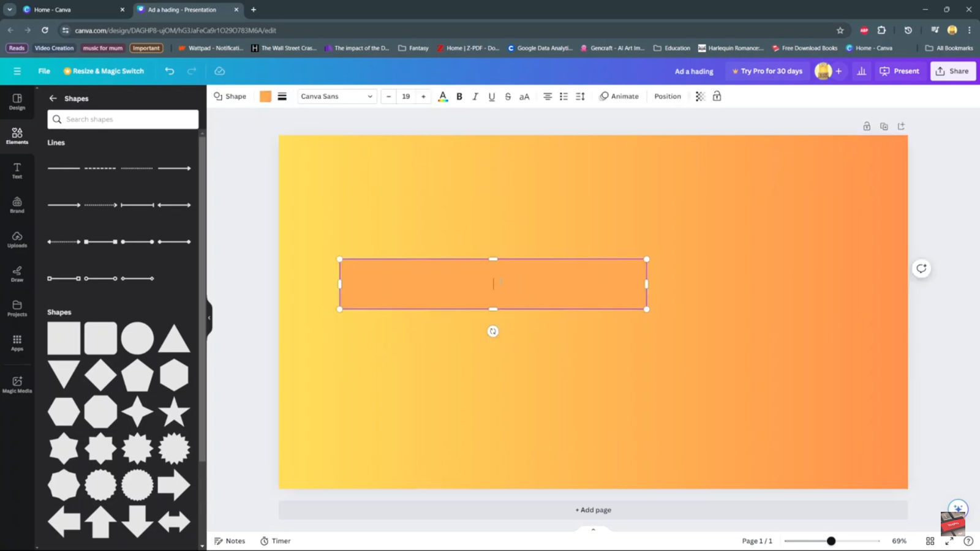Click Try Pro for 30 days
This screenshot has width=980, height=551.
point(767,71)
